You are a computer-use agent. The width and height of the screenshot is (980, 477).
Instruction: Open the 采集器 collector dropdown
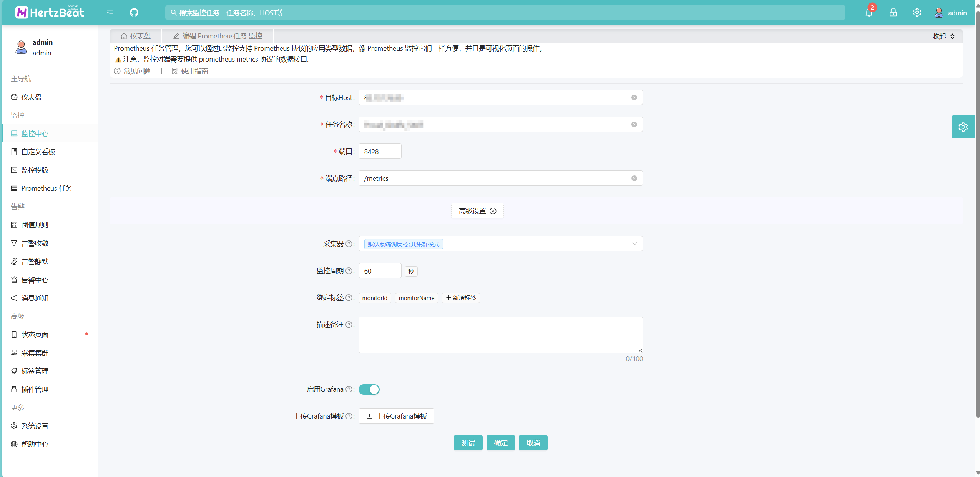500,244
